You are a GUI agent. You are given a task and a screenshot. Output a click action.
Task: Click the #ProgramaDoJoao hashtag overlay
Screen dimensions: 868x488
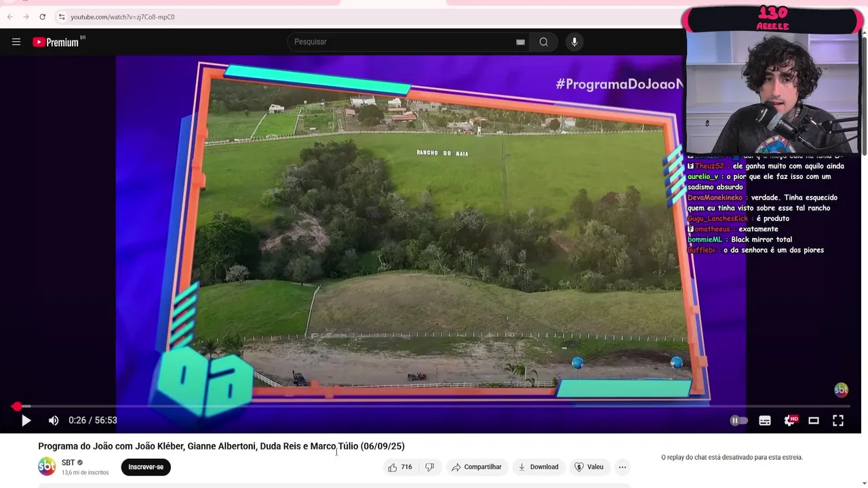click(619, 84)
